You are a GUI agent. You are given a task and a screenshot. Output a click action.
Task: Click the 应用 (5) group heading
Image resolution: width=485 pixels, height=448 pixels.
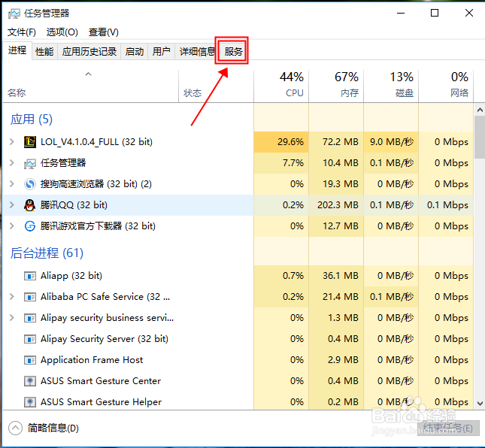[32, 120]
